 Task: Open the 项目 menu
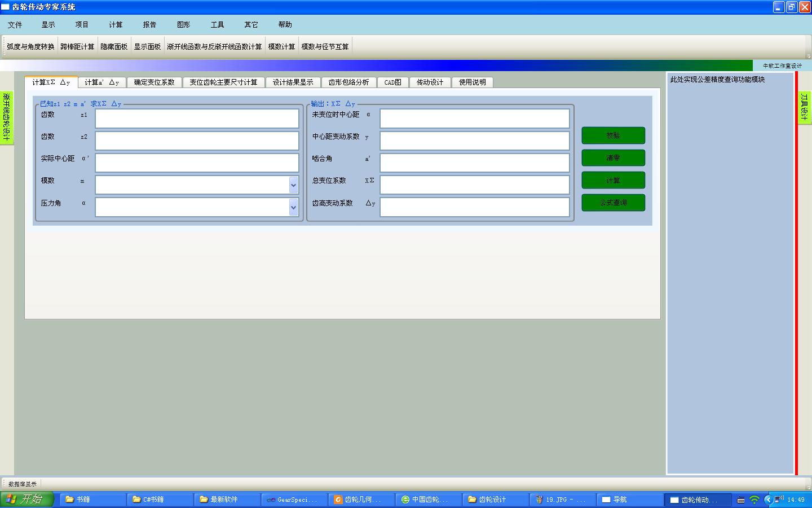coord(82,25)
